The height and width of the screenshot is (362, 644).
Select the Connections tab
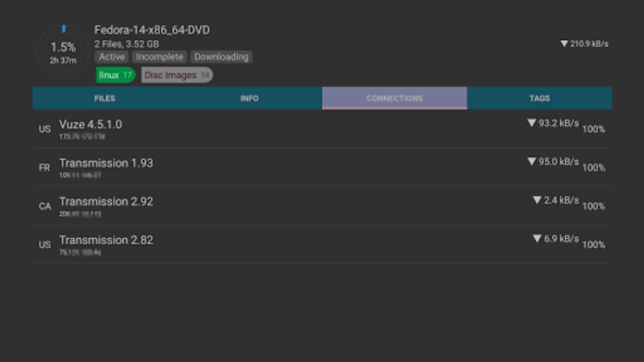coord(394,98)
